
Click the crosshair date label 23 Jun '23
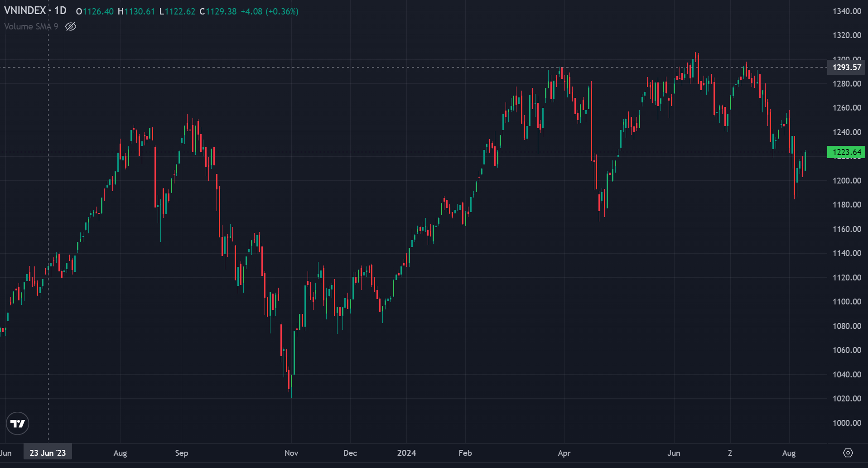pyautogui.click(x=48, y=453)
